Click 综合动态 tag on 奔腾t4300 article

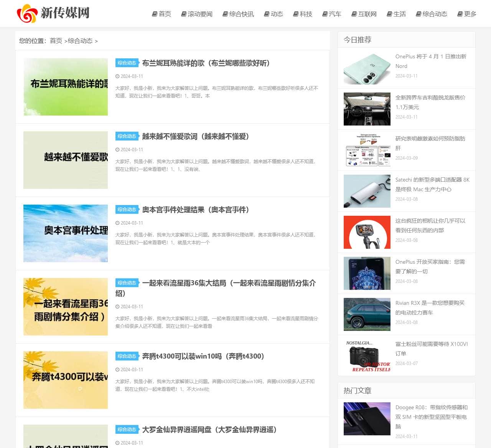[x=127, y=356]
